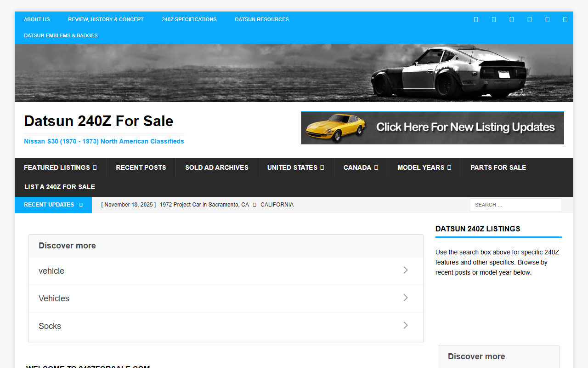Click the California category link in ticker
This screenshot has height=368, width=588.
[x=277, y=205]
